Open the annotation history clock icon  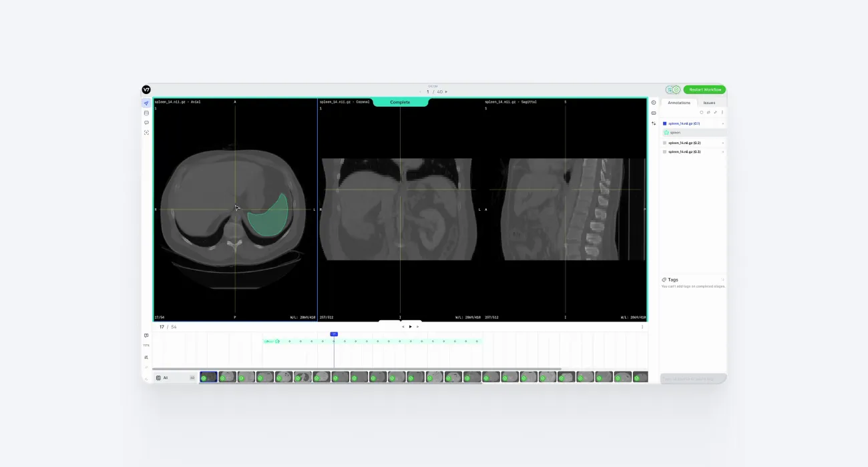click(x=653, y=102)
